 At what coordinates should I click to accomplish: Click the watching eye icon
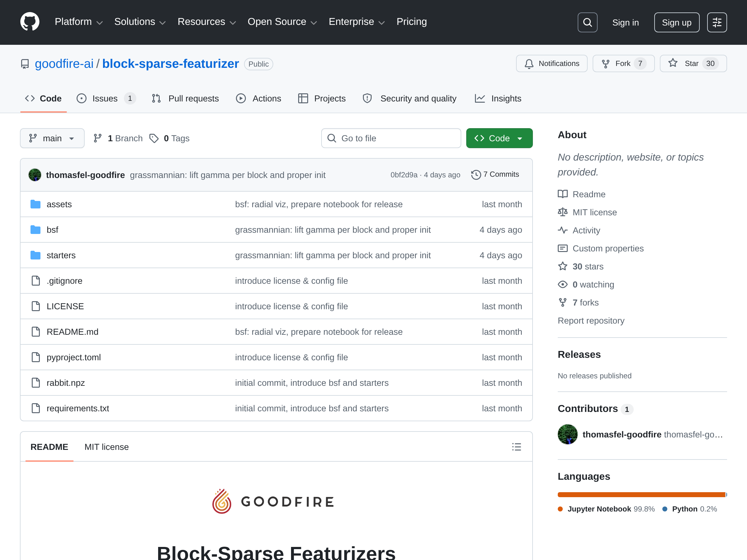pos(563,284)
